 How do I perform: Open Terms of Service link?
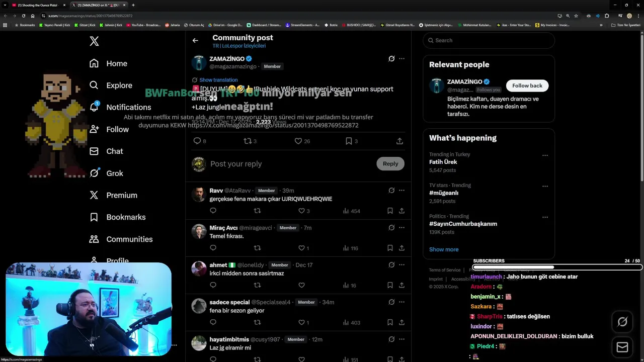(x=445, y=270)
